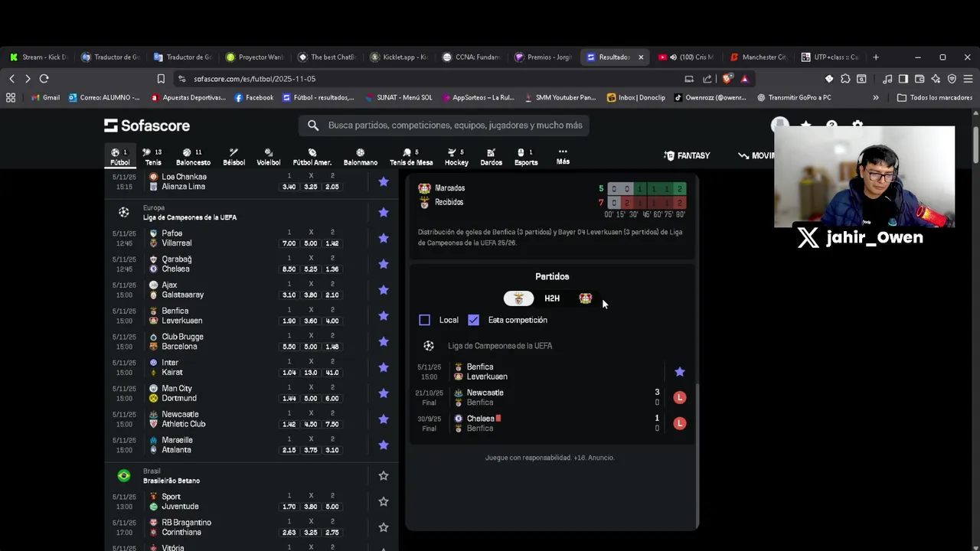Open the RB Bragantino vs Corinthians match
The width and height of the screenshot is (980, 551).
(253, 527)
